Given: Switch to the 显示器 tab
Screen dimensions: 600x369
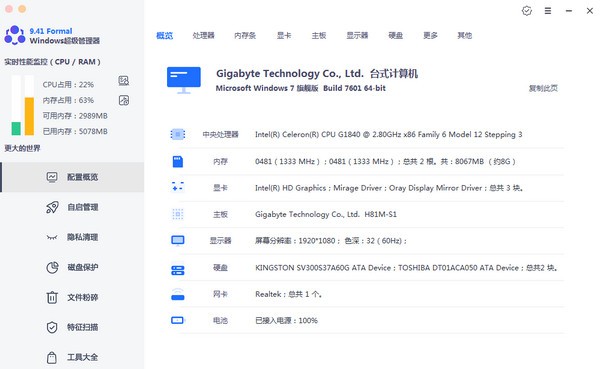Looking at the screenshot, I should tap(357, 36).
